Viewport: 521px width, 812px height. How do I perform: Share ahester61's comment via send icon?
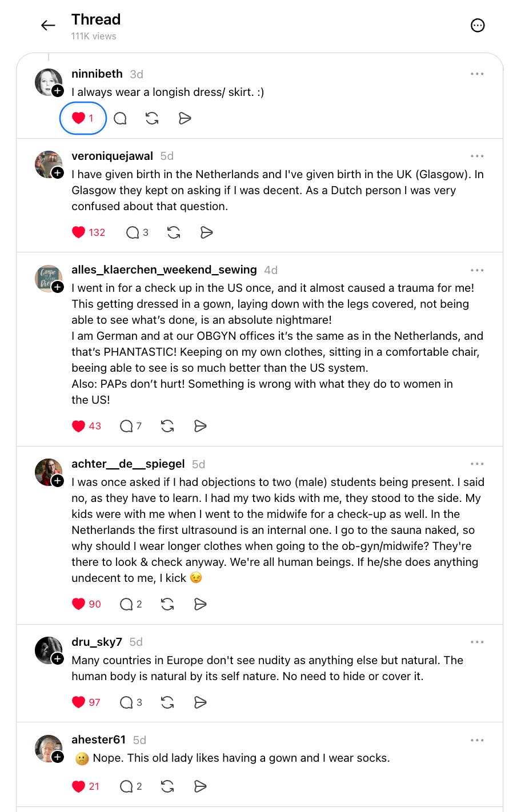click(x=200, y=786)
